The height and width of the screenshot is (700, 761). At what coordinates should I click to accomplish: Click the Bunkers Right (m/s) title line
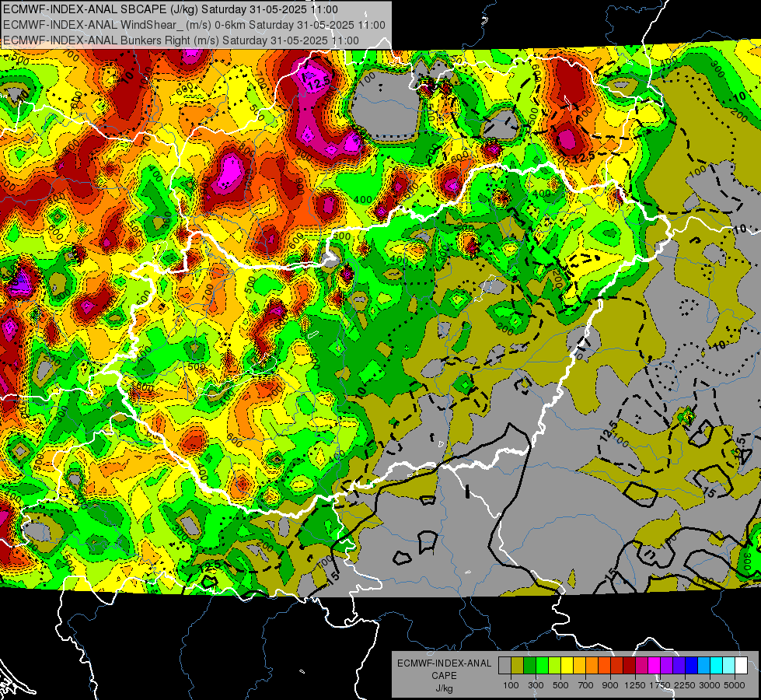(x=181, y=40)
